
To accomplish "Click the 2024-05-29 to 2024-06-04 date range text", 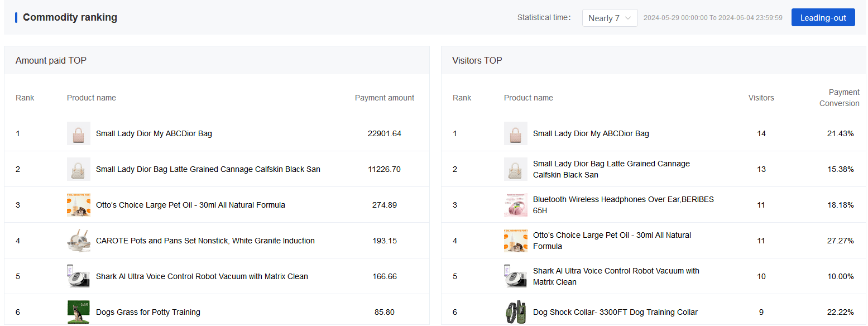I will pos(713,18).
